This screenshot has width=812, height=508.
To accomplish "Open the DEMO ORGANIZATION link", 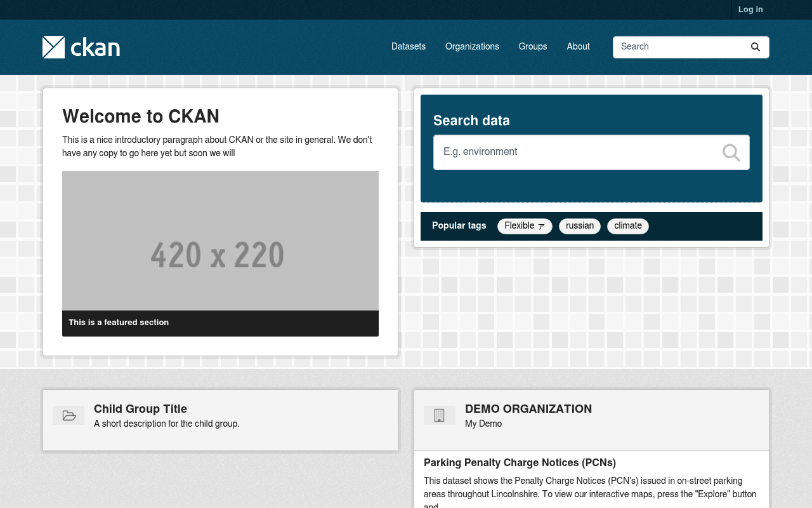I will point(528,409).
